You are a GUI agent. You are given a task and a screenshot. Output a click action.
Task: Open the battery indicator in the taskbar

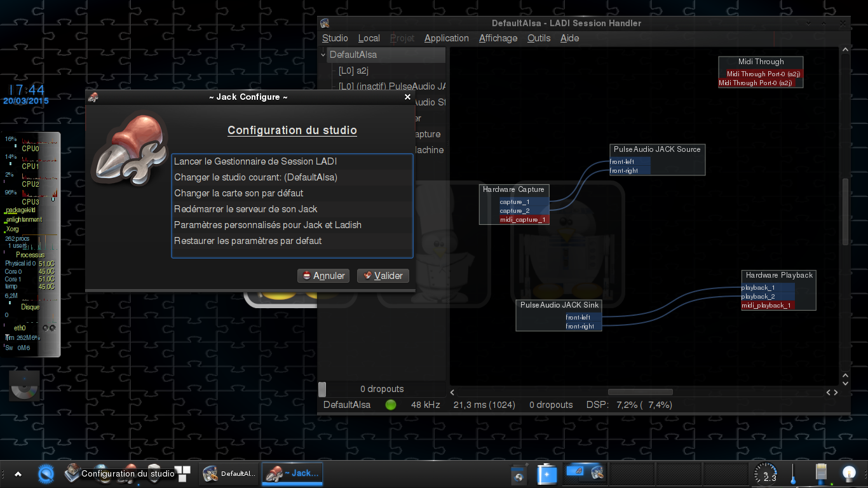547,474
